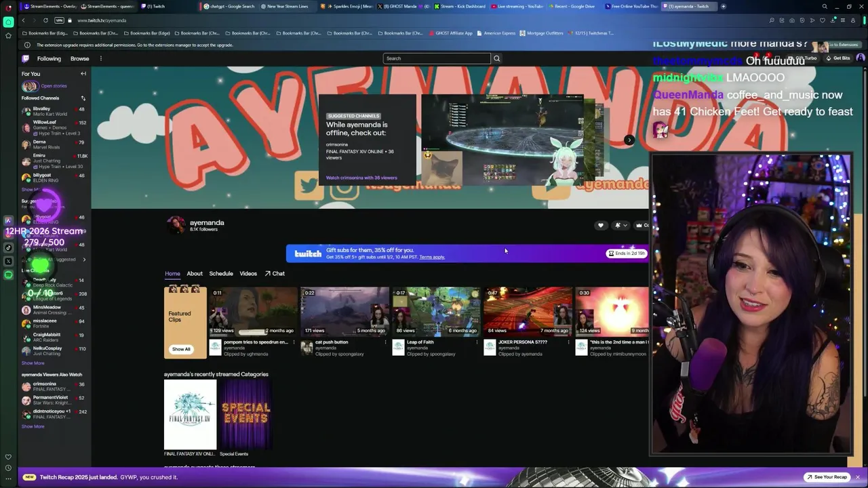Open a new browser tab with plus
This screenshot has height=488, width=868.
(723, 6)
